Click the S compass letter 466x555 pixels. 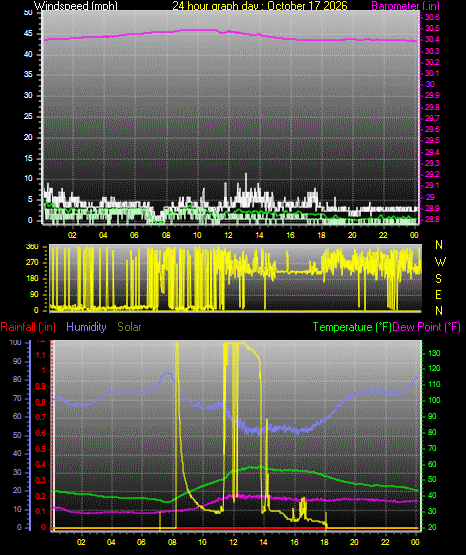coord(438,279)
